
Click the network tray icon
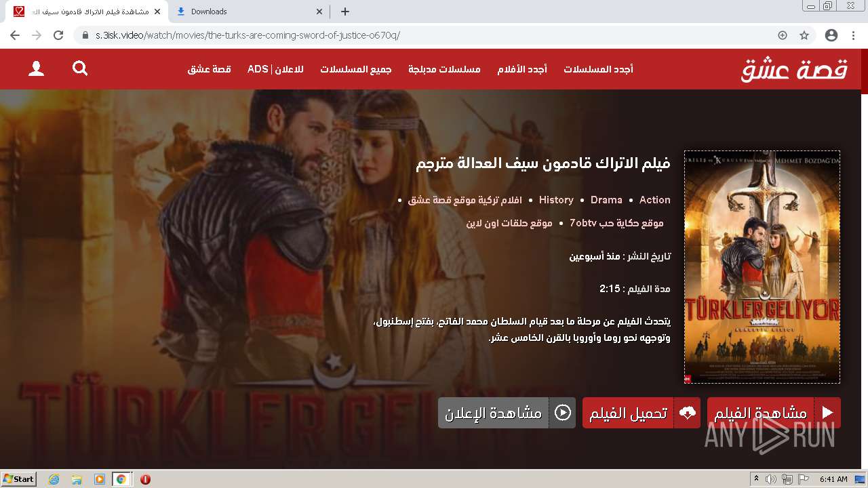pyautogui.click(x=787, y=479)
